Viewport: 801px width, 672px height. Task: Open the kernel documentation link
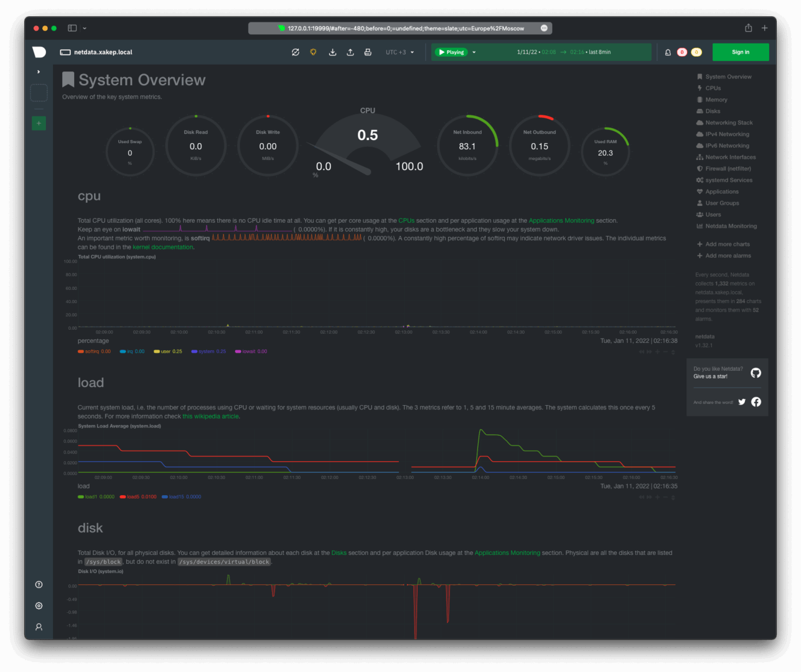point(163,248)
